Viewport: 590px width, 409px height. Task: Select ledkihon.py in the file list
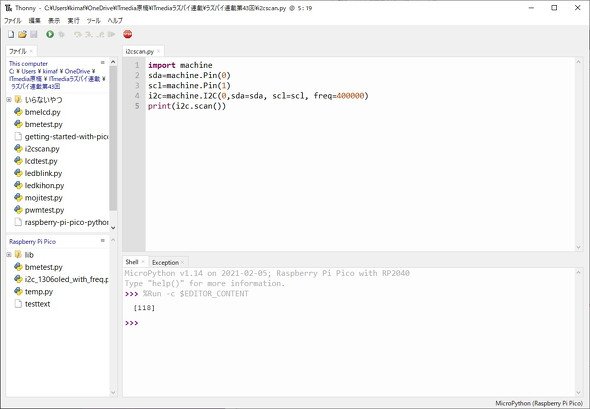click(x=44, y=185)
